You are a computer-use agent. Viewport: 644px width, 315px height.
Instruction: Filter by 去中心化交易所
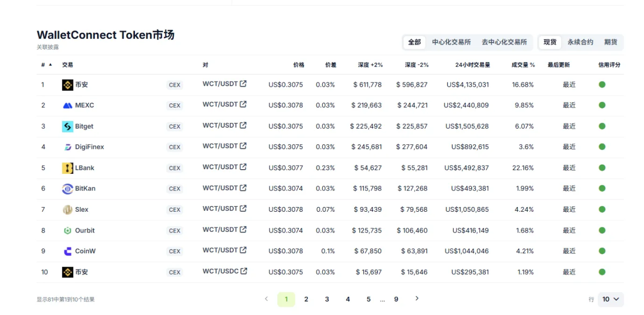(504, 42)
